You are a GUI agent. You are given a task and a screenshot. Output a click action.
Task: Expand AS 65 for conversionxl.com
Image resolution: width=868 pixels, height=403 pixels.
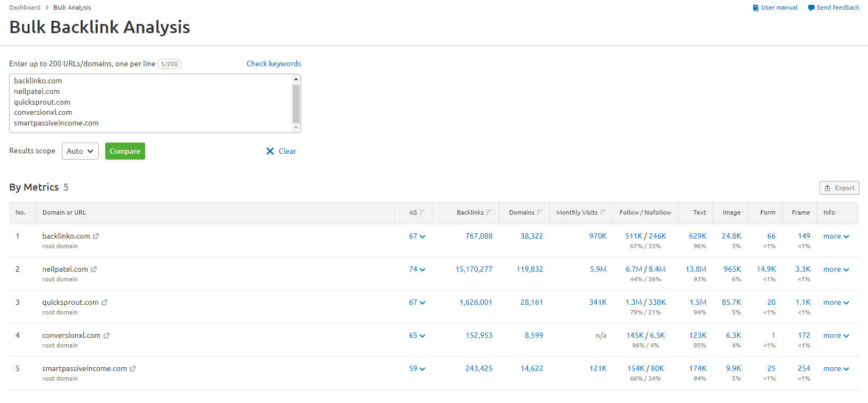coord(417,335)
